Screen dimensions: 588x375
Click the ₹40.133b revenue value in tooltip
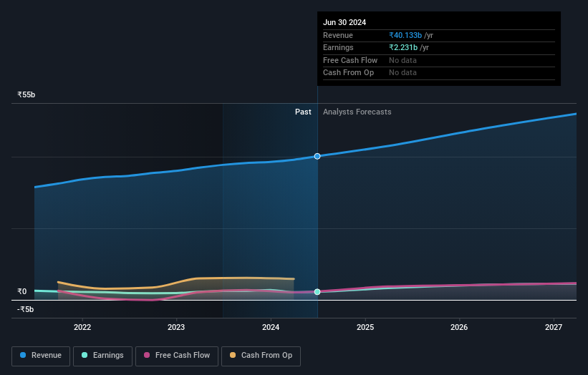[x=405, y=35]
